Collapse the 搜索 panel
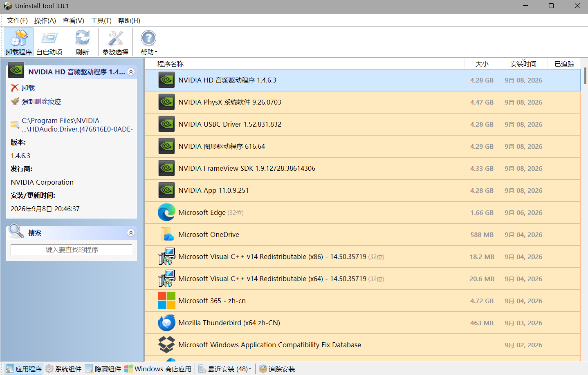Viewport: 588px width, 375px height. [x=131, y=233]
